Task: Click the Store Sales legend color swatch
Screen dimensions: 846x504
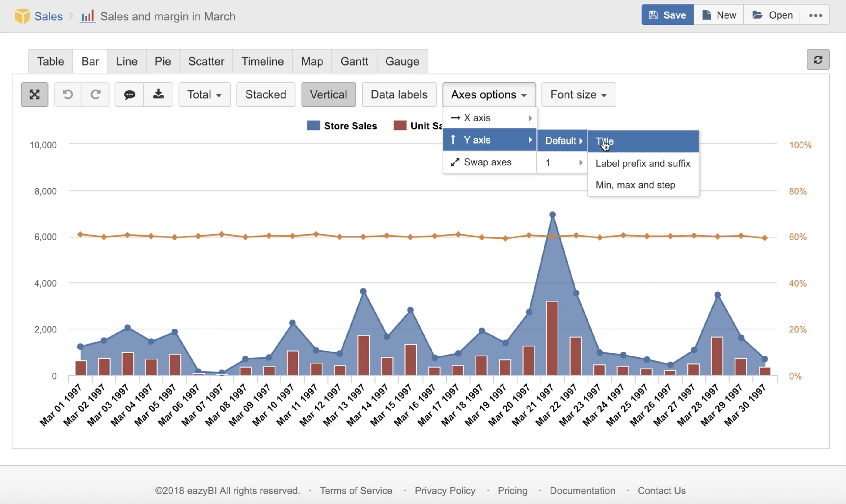Action: (313, 126)
